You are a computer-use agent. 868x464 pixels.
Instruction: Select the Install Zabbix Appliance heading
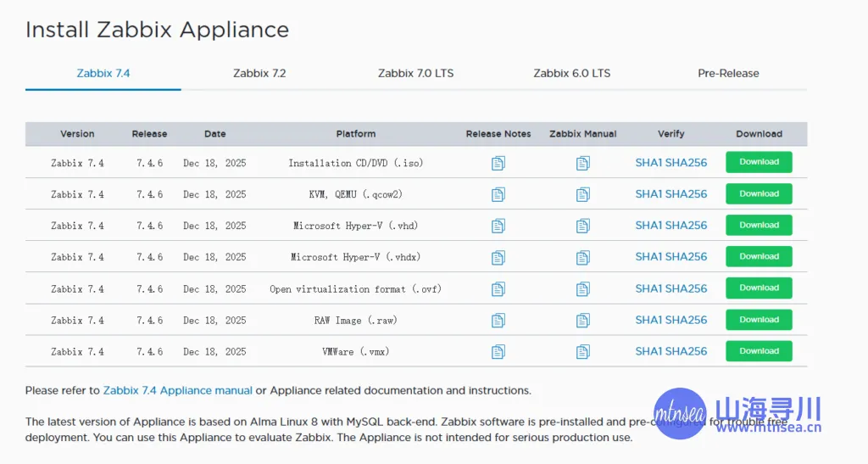(157, 30)
